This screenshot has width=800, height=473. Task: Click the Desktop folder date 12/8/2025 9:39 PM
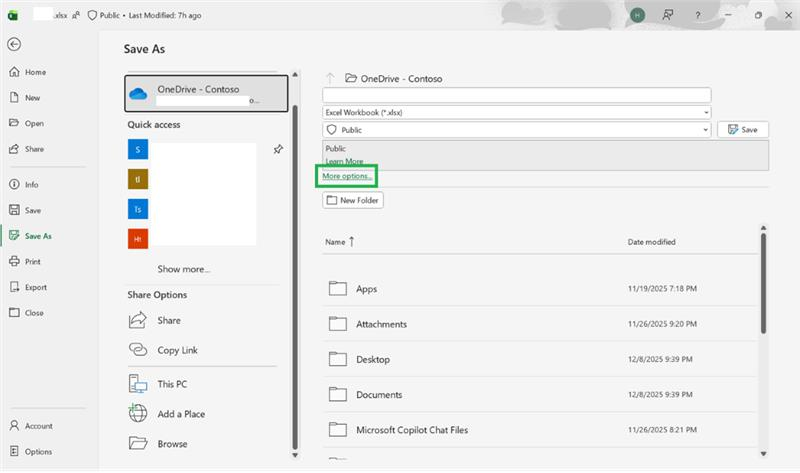(660, 359)
